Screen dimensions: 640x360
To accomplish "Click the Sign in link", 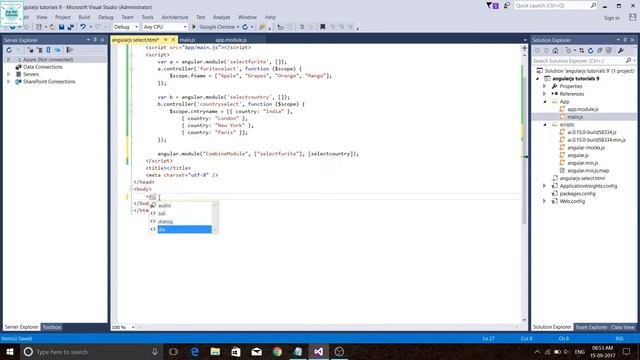I will 611,18.
